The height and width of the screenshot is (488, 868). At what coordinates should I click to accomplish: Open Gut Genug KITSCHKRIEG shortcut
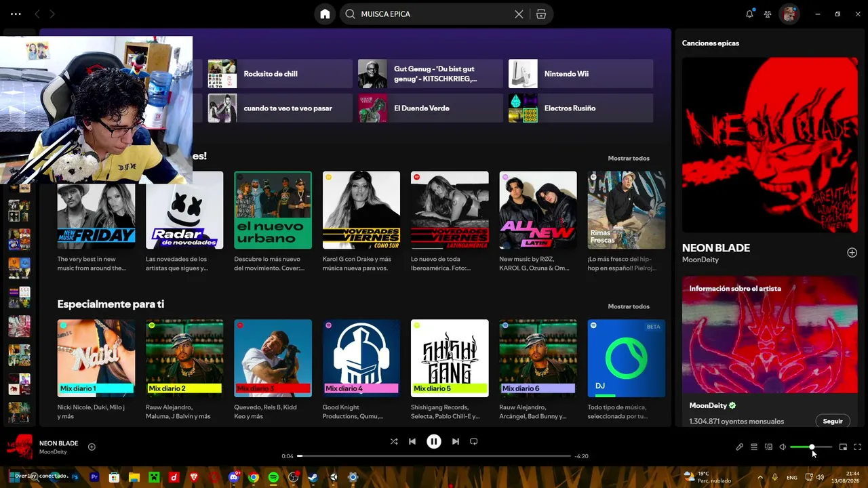(431, 74)
